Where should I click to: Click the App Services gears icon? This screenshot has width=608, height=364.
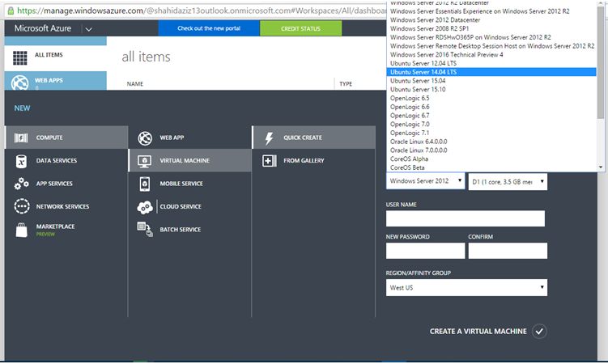click(x=21, y=184)
